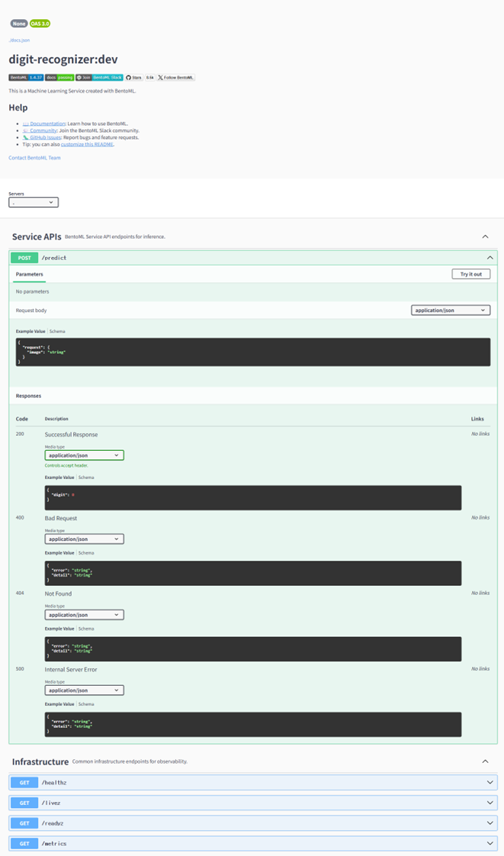
Task: Click the docs passing badge
Action: 59,78
